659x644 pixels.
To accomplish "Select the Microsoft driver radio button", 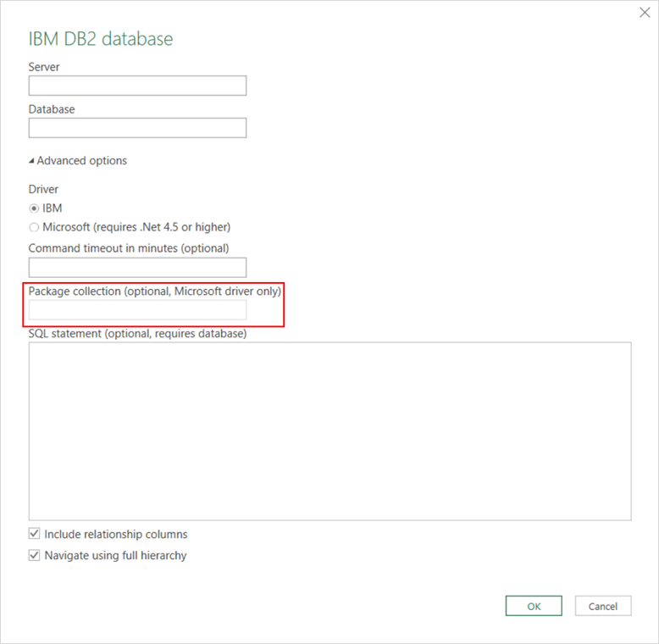I will (34, 227).
